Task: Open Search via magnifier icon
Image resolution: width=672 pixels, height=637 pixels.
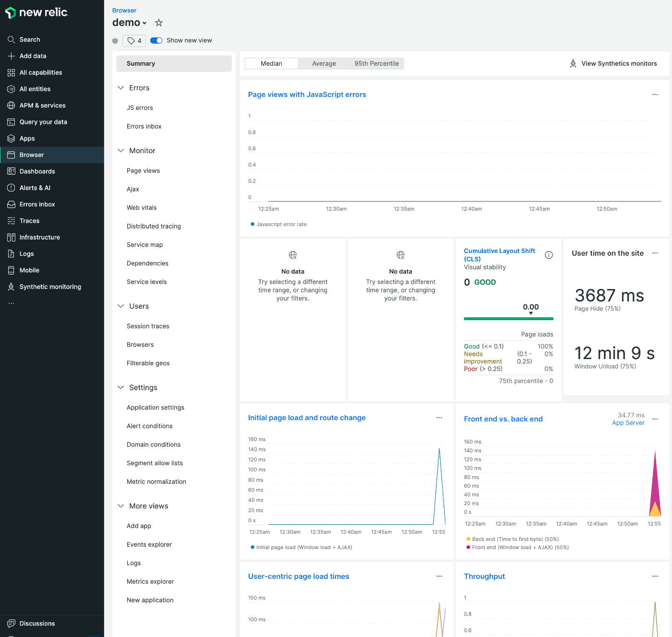Action: 11,39
